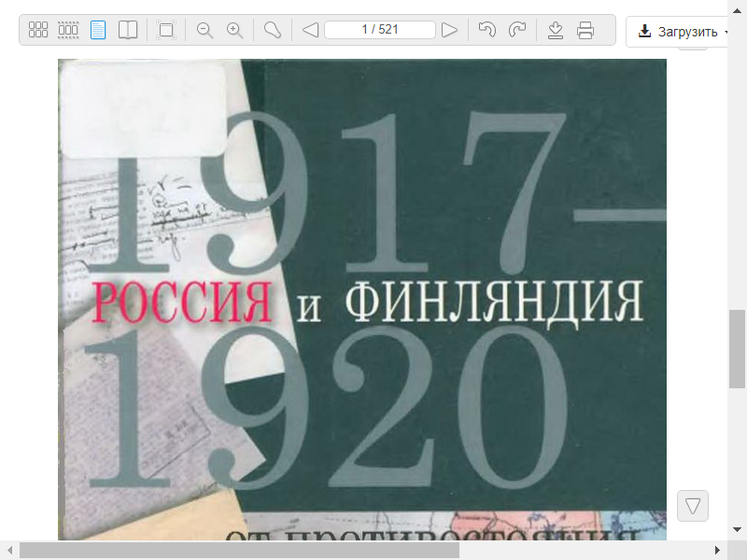The height and width of the screenshot is (560, 747).
Task: Toggle fullscreen fit page icon
Action: click(166, 30)
